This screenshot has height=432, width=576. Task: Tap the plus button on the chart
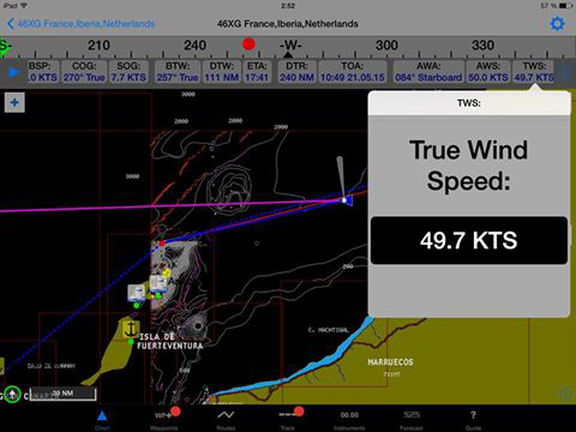pyautogui.click(x=15, y=102)
